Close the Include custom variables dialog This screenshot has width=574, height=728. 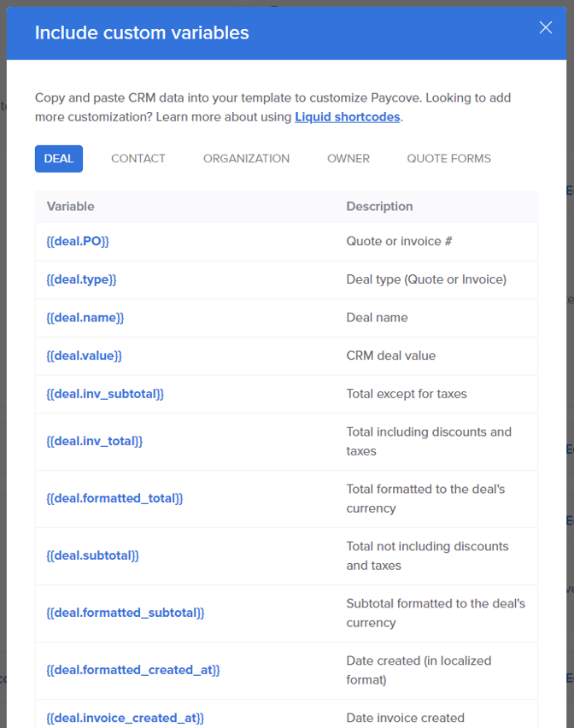click(x=546, y=28)
